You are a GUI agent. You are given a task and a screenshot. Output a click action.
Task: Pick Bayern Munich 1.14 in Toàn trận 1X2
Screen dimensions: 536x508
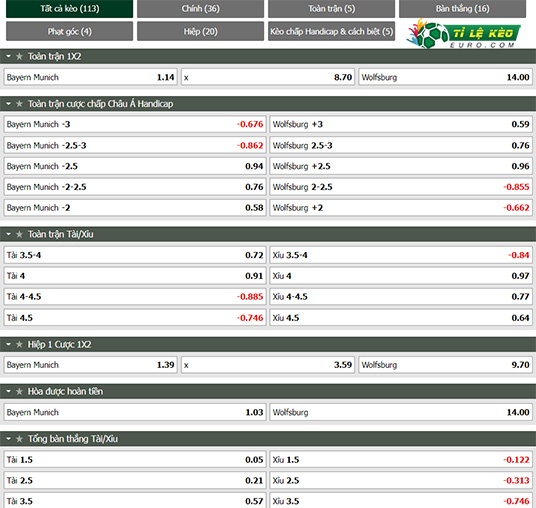[91, 77]
